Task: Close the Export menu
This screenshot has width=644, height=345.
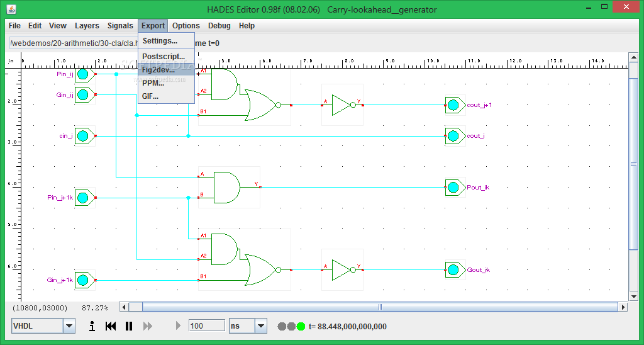Action: [153, 25]
